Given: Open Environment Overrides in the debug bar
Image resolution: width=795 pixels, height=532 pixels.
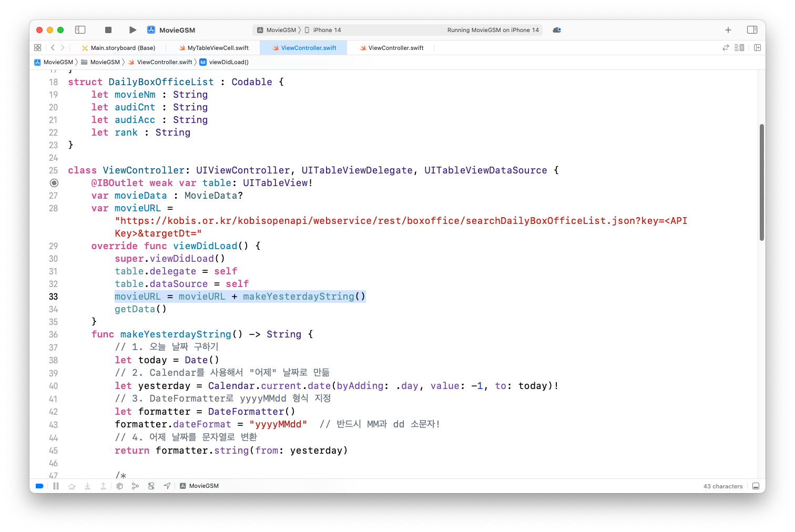Looking at the screenshot, I should coord(151,485).
